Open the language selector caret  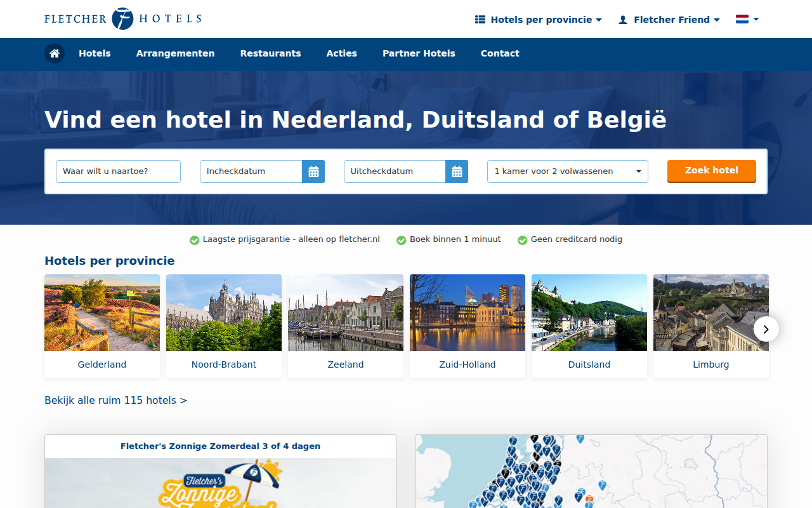click(x=756, y=20)
